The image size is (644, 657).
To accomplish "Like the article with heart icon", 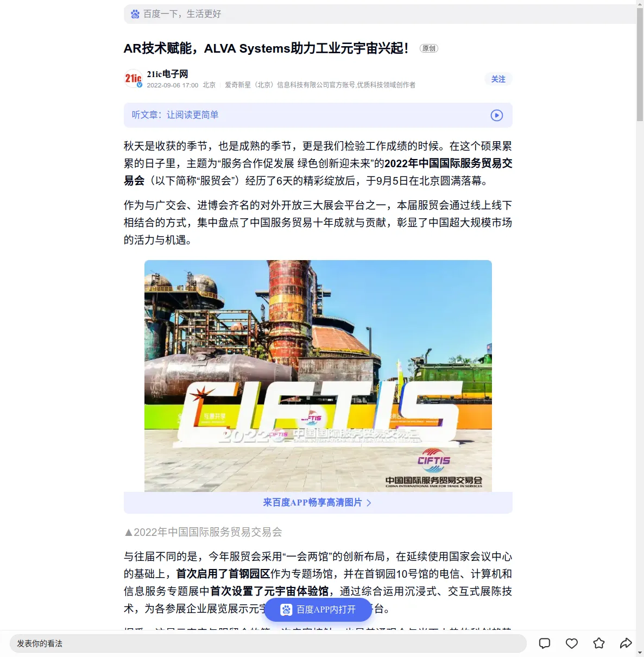I will point(572,643).
